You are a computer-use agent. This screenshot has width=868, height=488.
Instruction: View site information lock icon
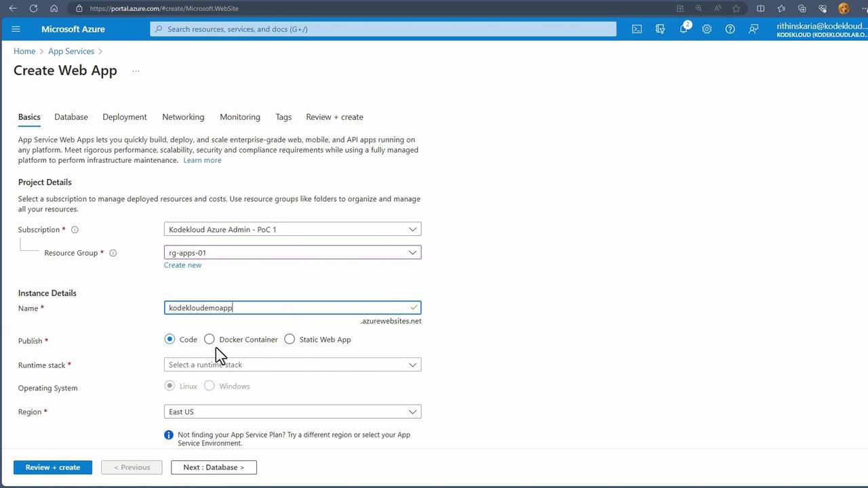coord(79,8)
